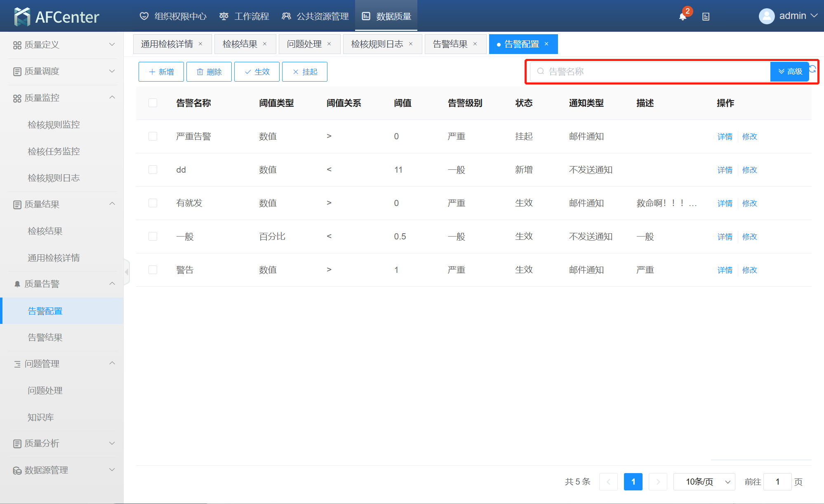The height and width of the screenshot is (504, 824).
Task: Click the document list icon in header
Action: click(x=706, y=17)
